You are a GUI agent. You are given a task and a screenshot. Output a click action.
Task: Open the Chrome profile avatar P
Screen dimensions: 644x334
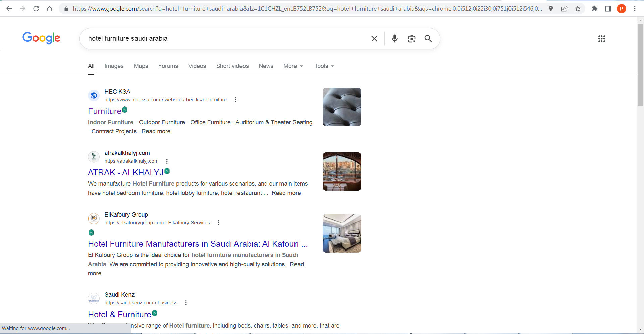point(621,9)
